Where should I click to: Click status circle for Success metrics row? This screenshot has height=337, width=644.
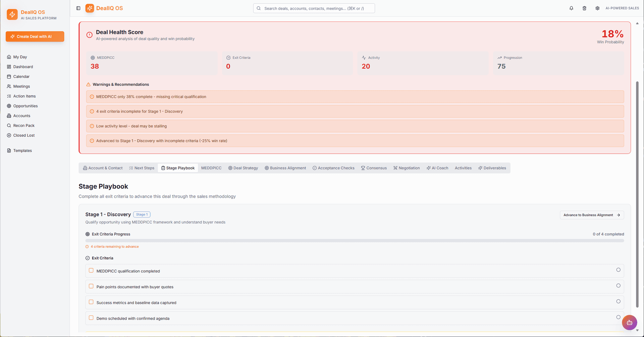click(x=618, y=301)
